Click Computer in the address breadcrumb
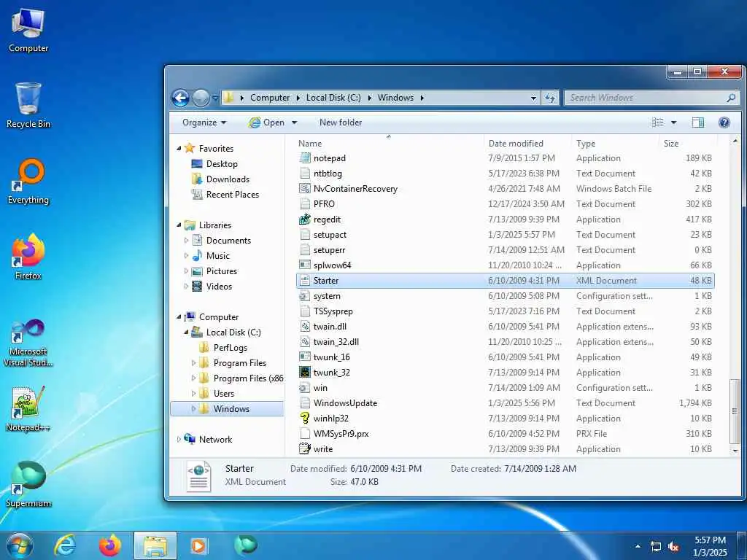Viewport: 747px width, 560px height. (270, 98)
